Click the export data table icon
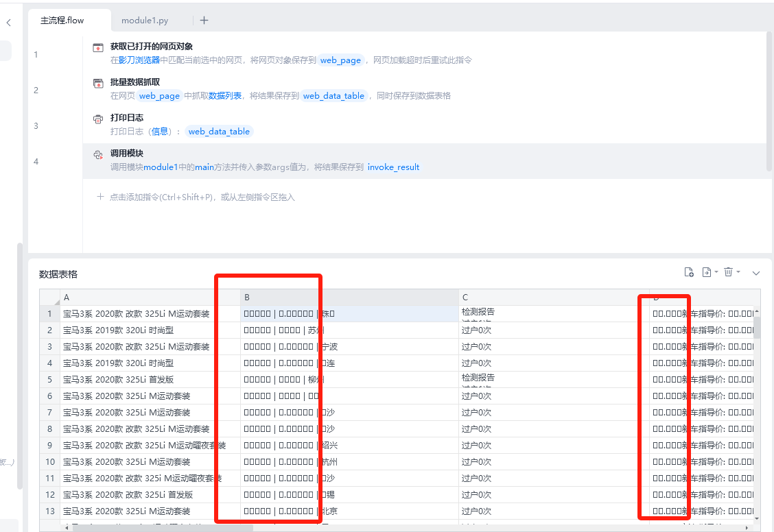This screenshot has height=532, width=774. coord(706,272)
